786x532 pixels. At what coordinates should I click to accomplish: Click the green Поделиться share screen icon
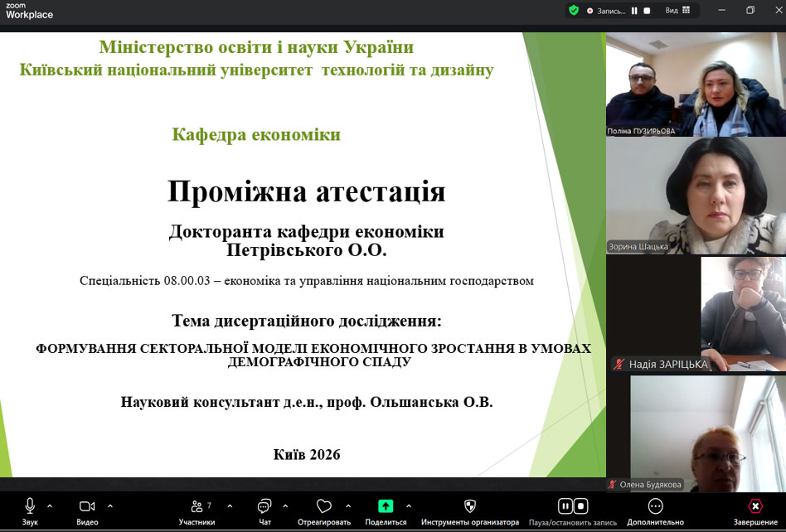coord(386,506)
